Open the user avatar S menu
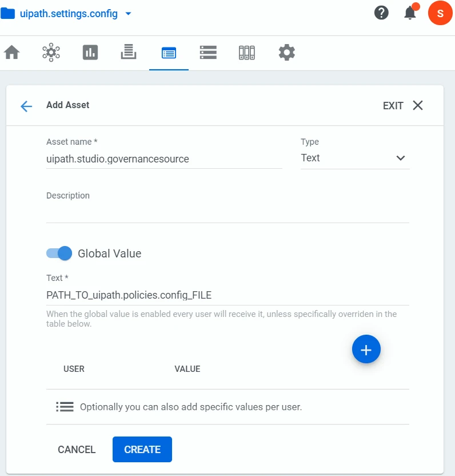The width and height of the screenshot is (455, 476). point(440,13)
